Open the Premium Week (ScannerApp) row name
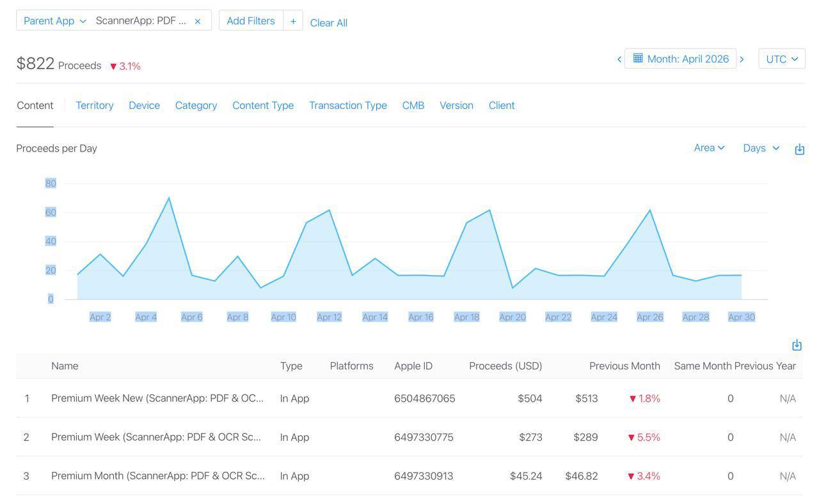Image resolution: width=819 pixels, height=504 pixels. click(x=156, y=437)
